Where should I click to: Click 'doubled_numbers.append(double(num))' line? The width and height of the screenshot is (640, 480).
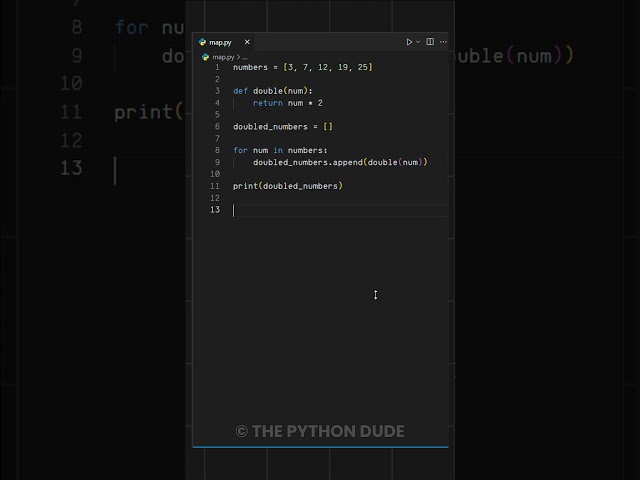(x=340, y=162)
